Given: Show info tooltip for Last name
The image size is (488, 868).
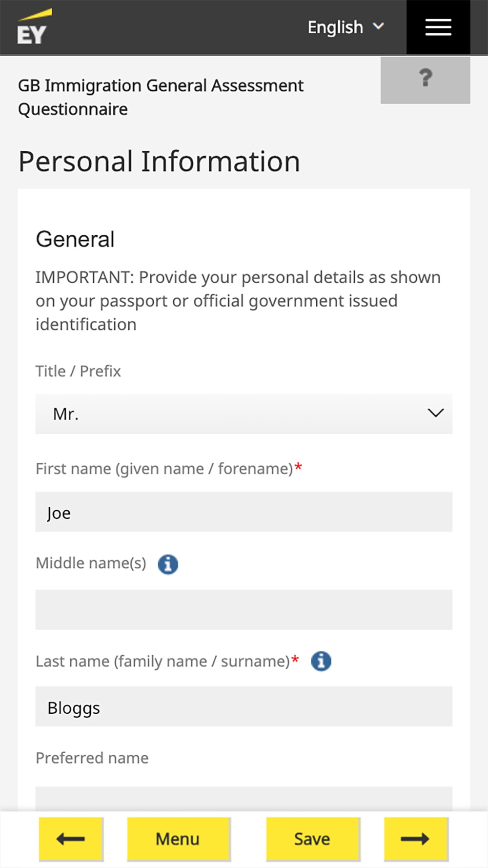Looking at the screenshot, I should (321, 661).
